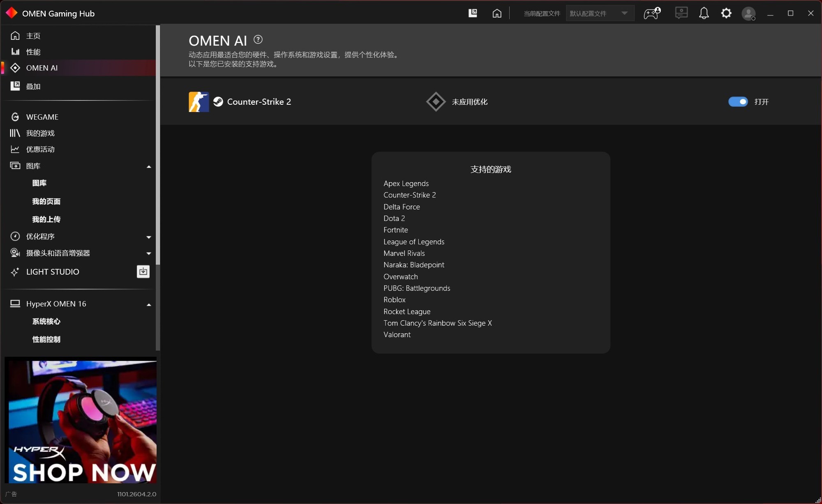Open 图库 sub-item under gallery section
Screen dimensions: 822x504
39,183
